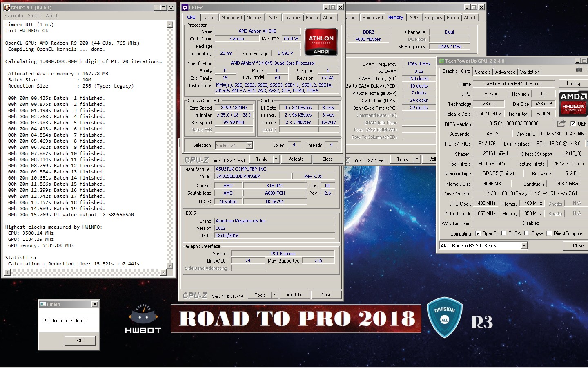Viewport: 588px width, 368px height.
Task: Switch to the SPD tab in the front CPU-Z
Action: (273, 18)
